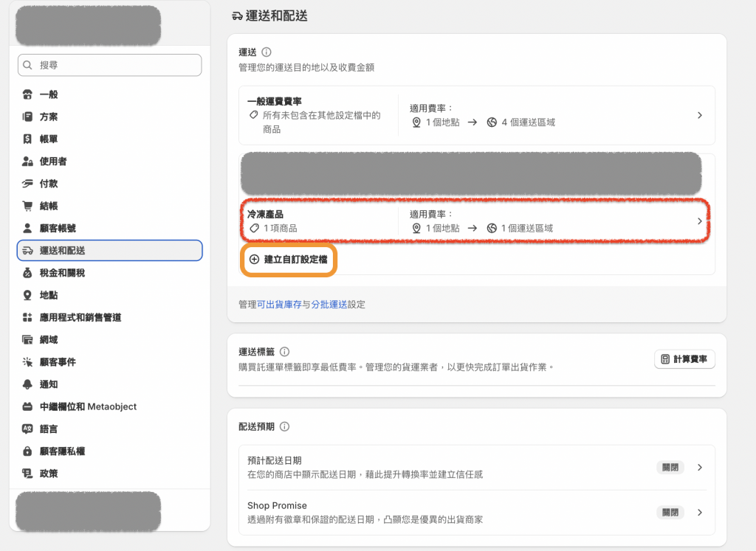Click the info icon next to 運送
Screen dimensions: 756x551
click(x=267, y=52)
